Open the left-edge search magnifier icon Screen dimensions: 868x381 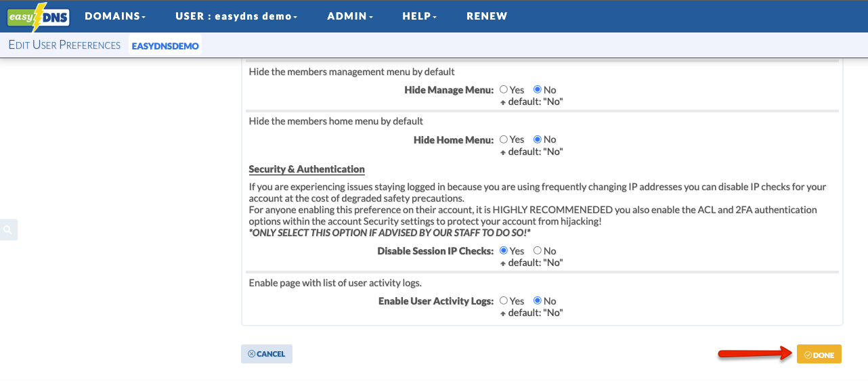pyautogui.click(x=8, y=230)
